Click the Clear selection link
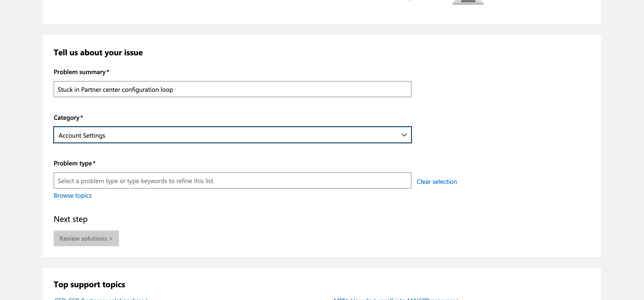This screenshot has height=300, width=644. click(x=436, y=182)
